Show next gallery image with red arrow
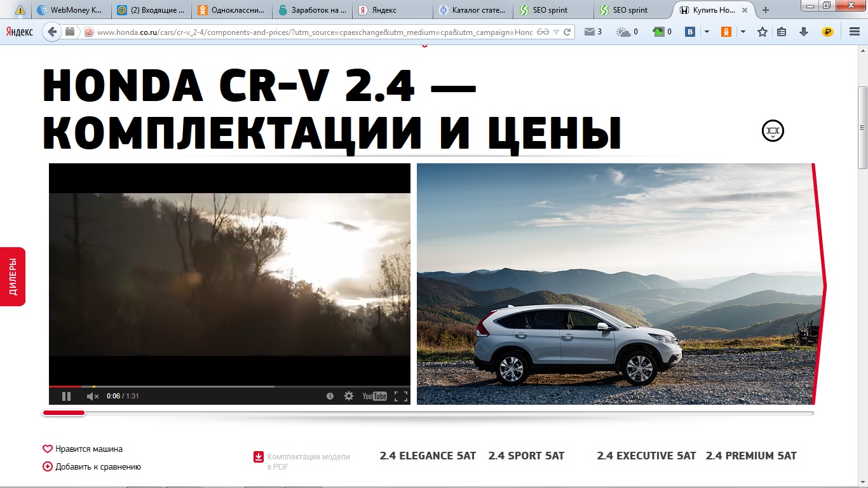 click(820, 284)
